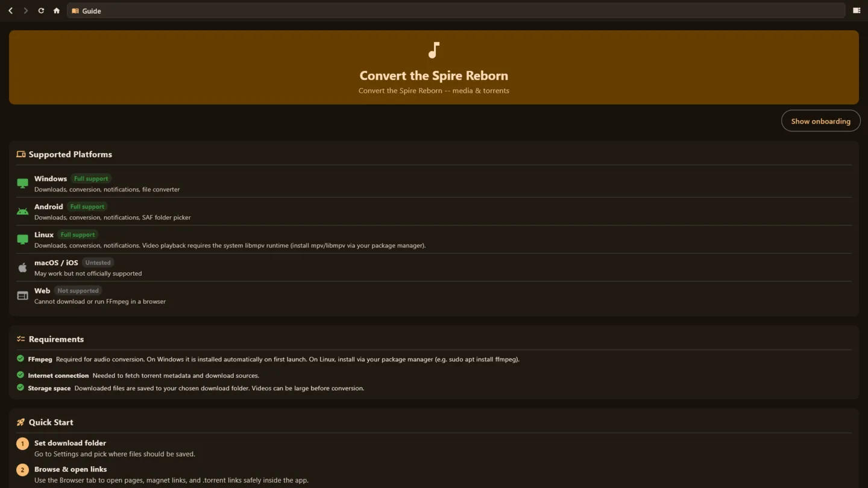Click the Android Full support badge
This screenshot has height=488, width=868.
click(87, 207)
